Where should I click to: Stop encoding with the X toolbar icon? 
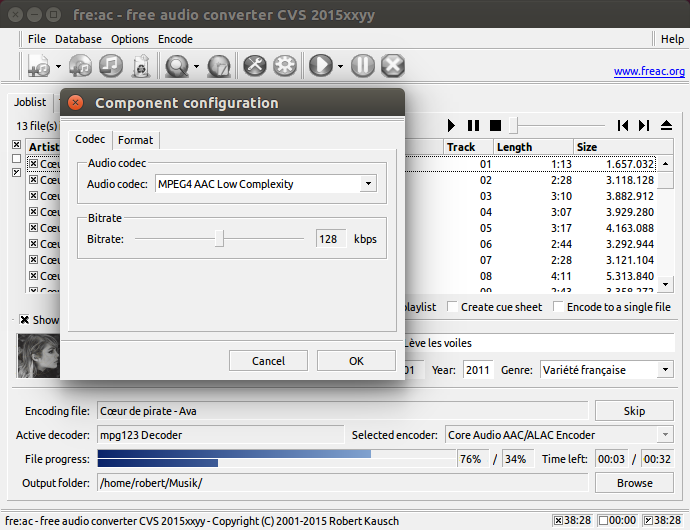point(393,66)
